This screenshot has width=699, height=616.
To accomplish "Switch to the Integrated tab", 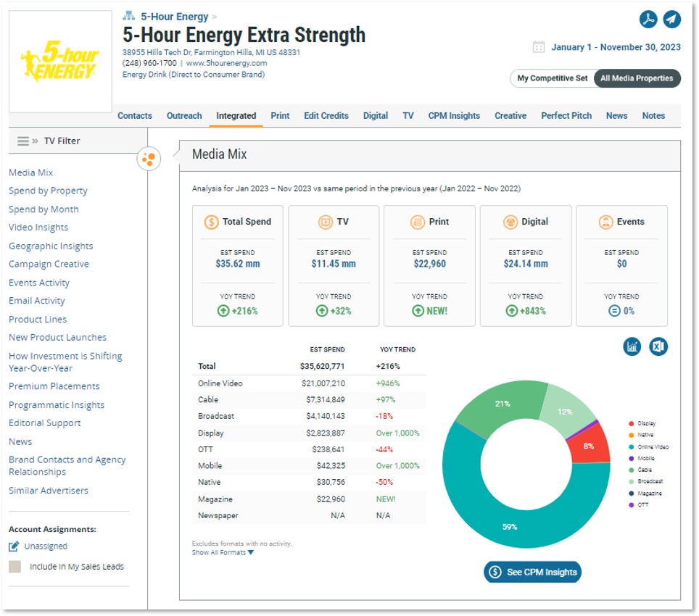I will [x=236, y=116].
